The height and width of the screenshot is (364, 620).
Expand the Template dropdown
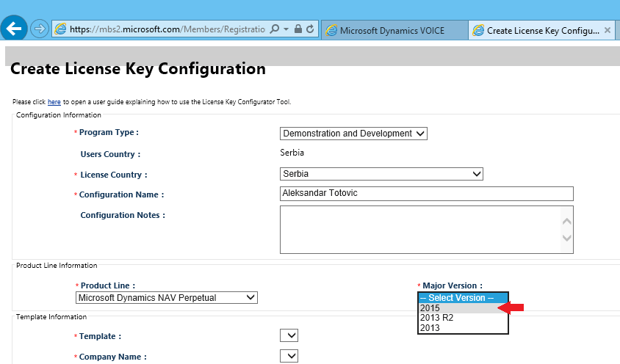tap(289, 335)
